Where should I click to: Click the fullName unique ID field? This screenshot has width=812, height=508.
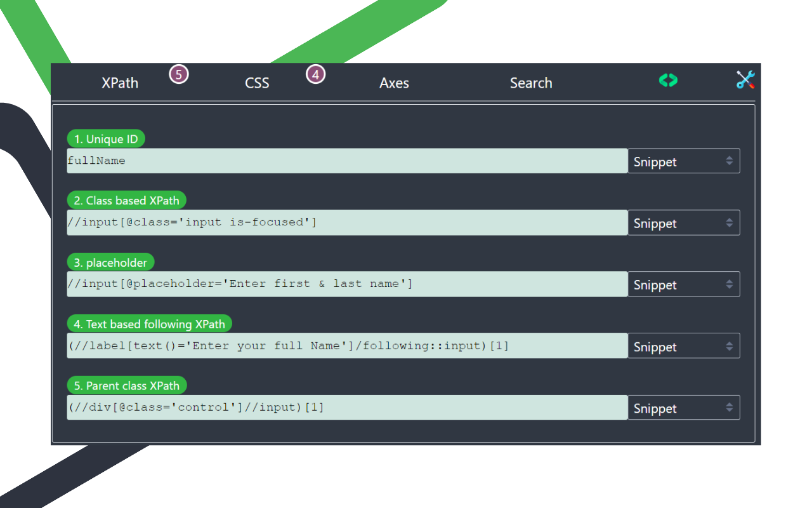pyautogui.click(x=347, y=161)
